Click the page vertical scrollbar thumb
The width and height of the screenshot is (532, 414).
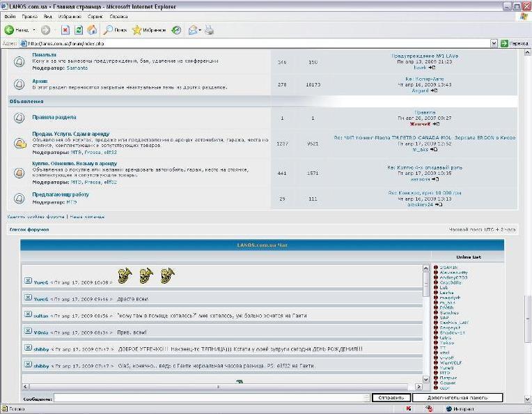click(x=528, y=319)
